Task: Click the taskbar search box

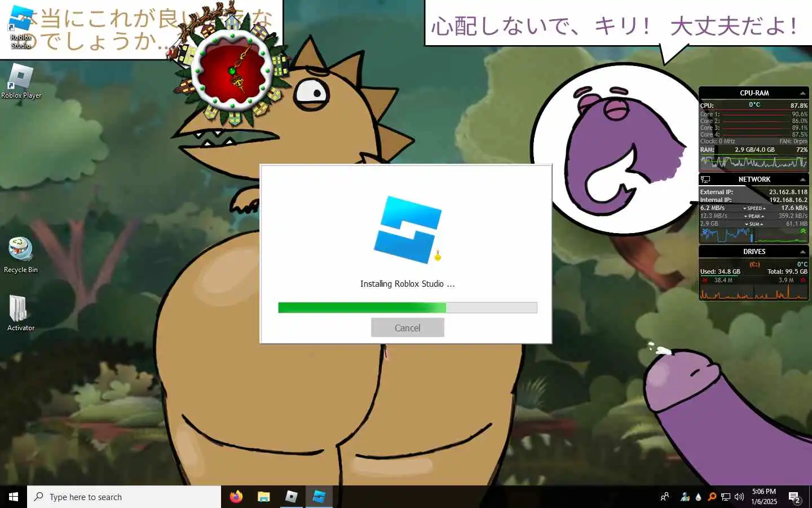Action: coord(124,497)
